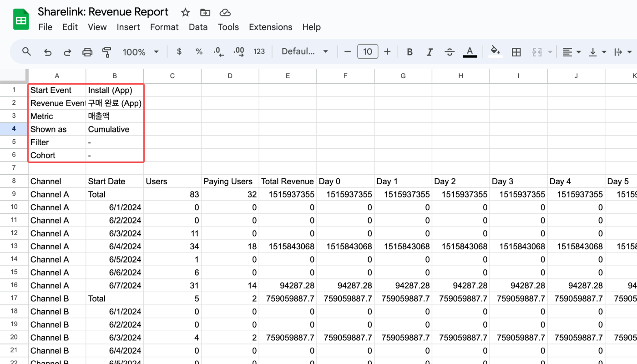Screen dimensions: 637x364
Task: Open vertical align dropdown
Action: [x=598, y=52]
